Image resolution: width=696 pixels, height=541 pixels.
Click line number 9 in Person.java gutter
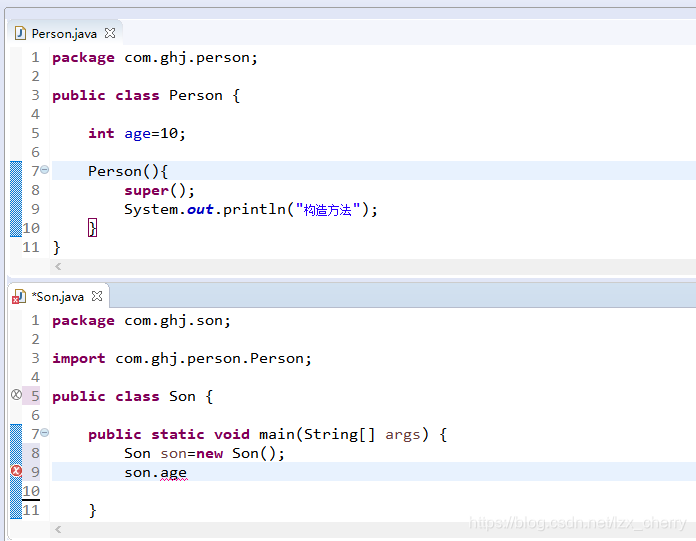coord(35,209)
